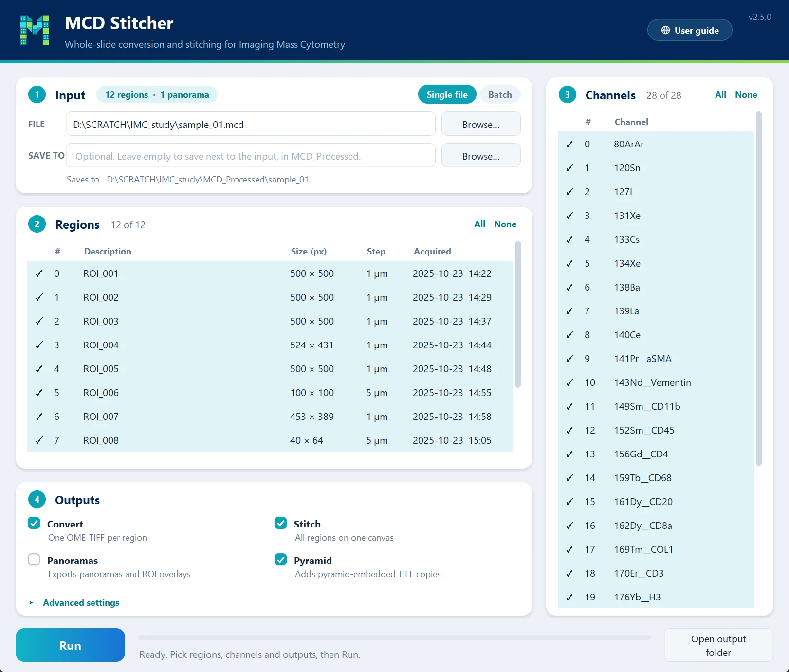Click the MCD Stitcher logo icon
The width and height of the screenshot is (789, 672).
tap(35, 30)
